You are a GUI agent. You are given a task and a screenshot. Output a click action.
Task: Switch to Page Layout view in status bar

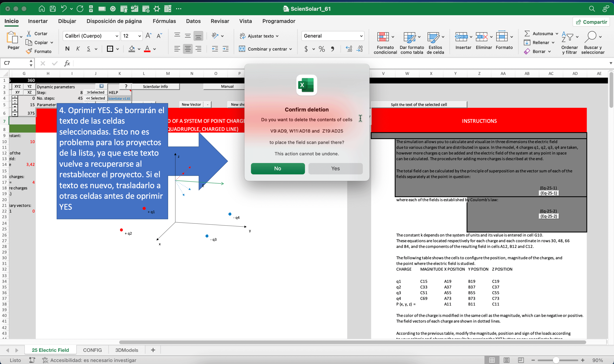(x=506, y=360)
